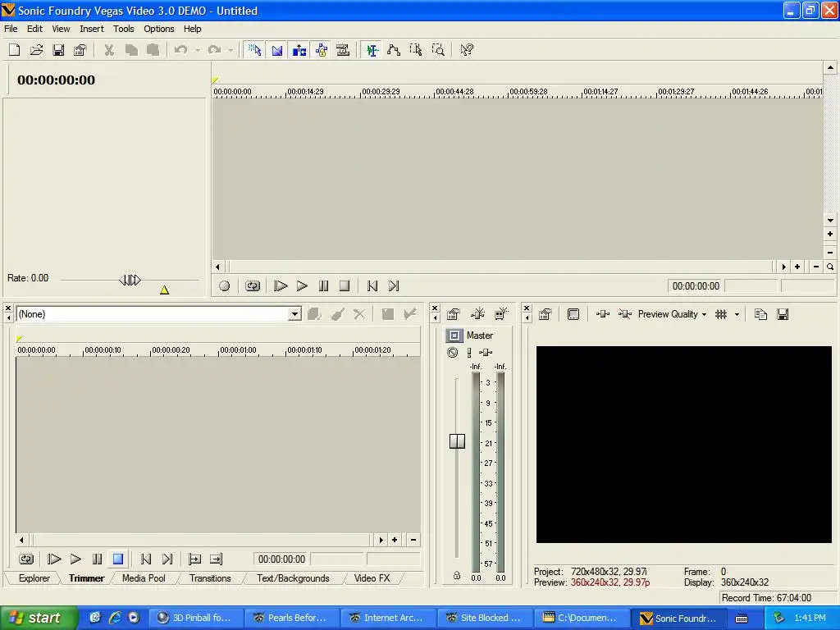Open the Options menu

(158, 29)
